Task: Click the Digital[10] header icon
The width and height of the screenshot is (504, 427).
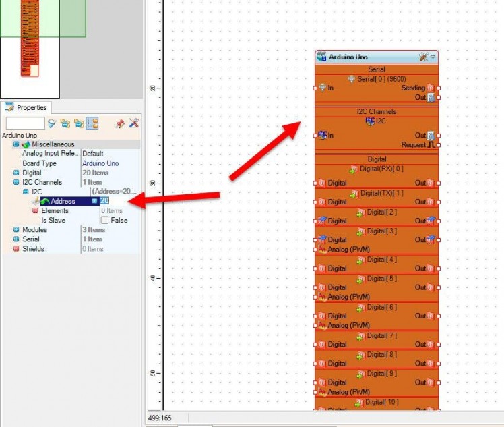Action: coord(358,403)
